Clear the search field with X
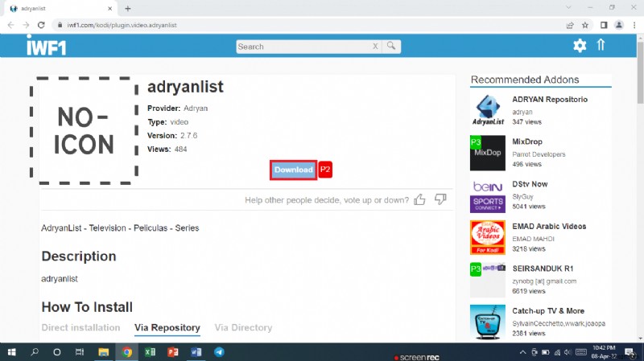644x361 pixels. pyautogui.click(x=375, y=47)
